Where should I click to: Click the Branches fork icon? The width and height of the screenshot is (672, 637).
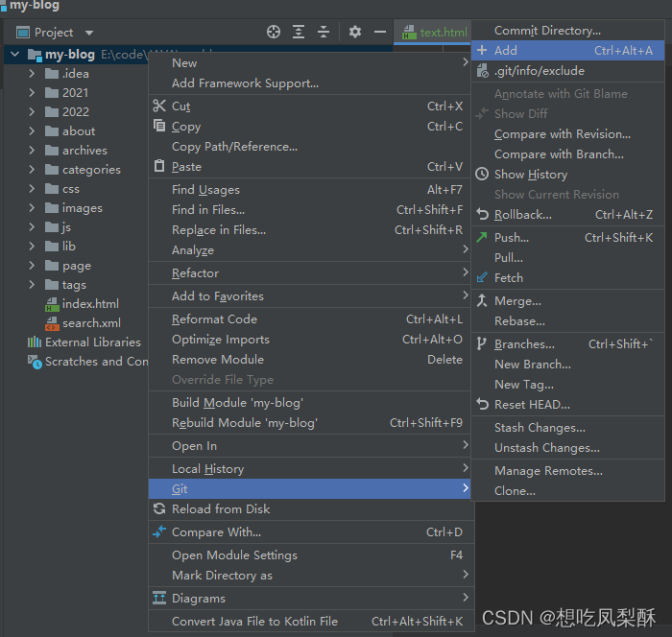coord(482,343)
